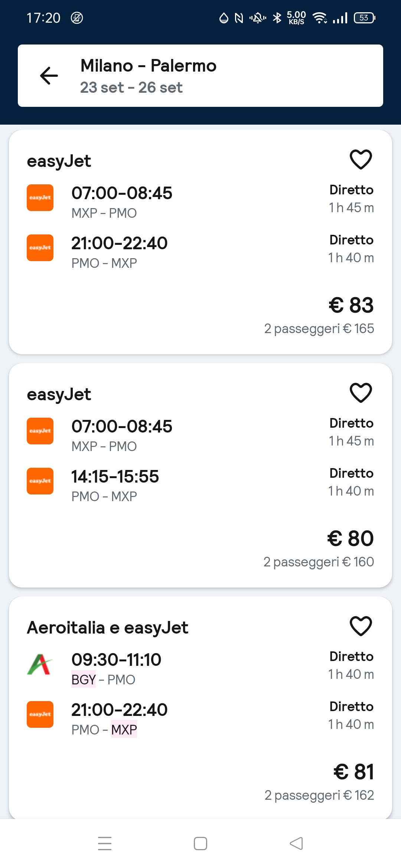Save the €80 easyJet flight to favorites

click(361, 393)
